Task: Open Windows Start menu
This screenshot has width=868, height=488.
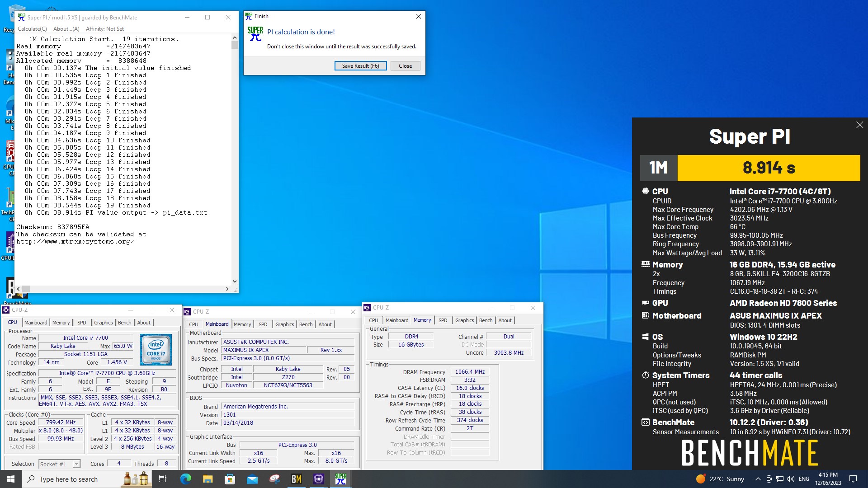Action: 11,479
